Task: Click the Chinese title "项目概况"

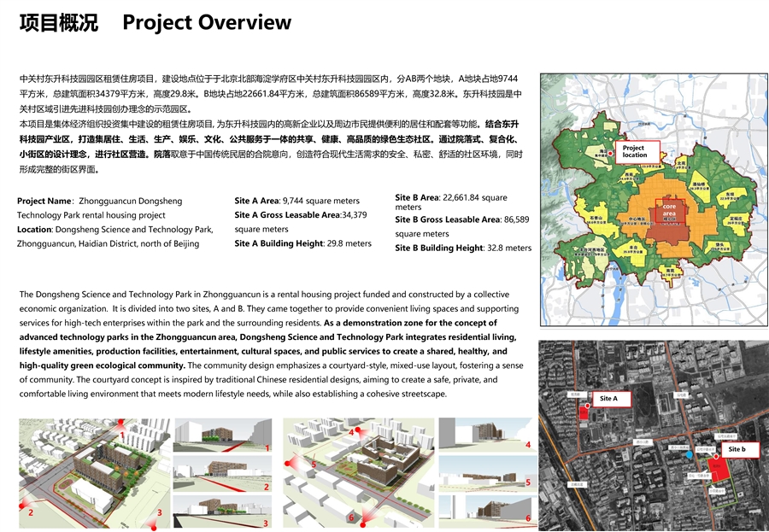Action: (x=59, y=22)
